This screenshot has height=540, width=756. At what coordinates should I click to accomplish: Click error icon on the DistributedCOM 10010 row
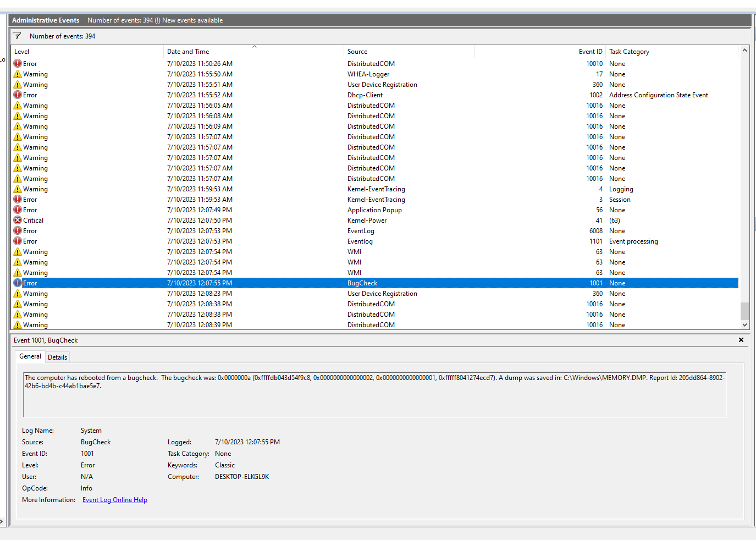[18, 64]
